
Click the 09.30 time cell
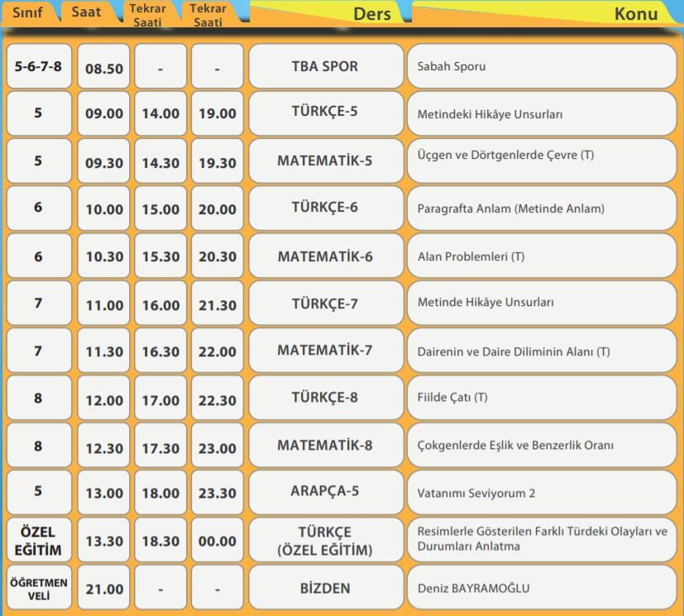point(104,161)
